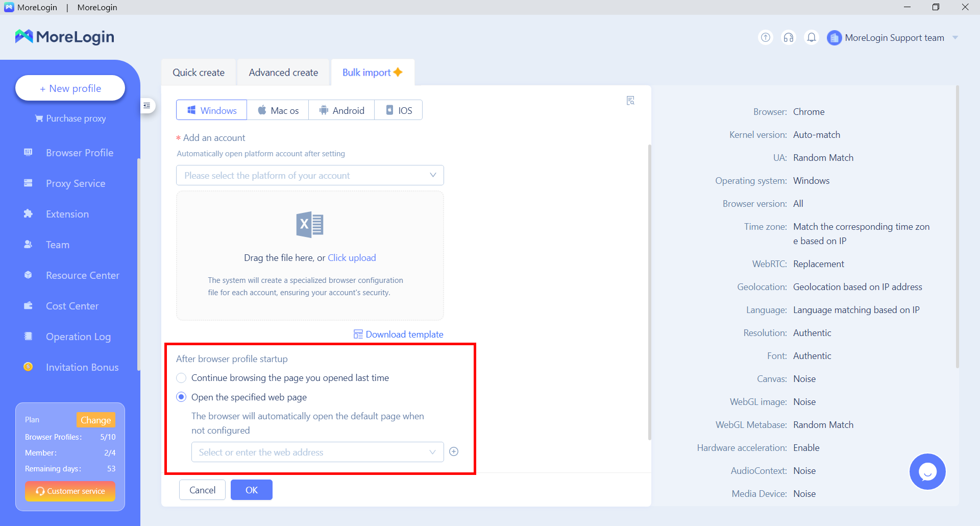The width and height of the screenshot is (980, 526).
Task: Open Extension in sidebar
Action: coord(67,214)
